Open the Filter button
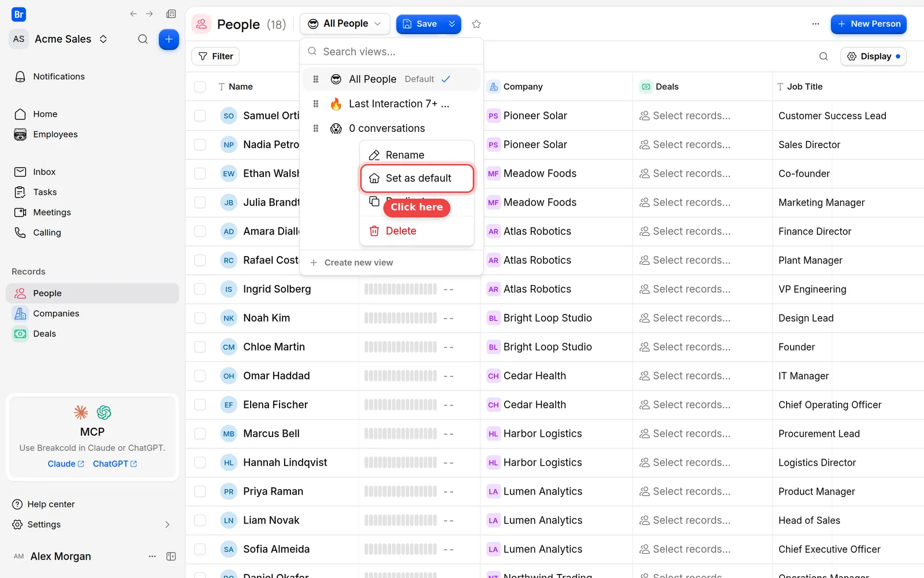This screenshot has width=924, height=578. (215, 56)
